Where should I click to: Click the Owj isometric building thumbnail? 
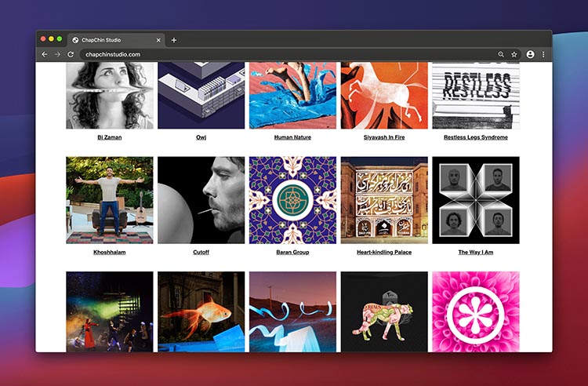click(x=201, y=95)
